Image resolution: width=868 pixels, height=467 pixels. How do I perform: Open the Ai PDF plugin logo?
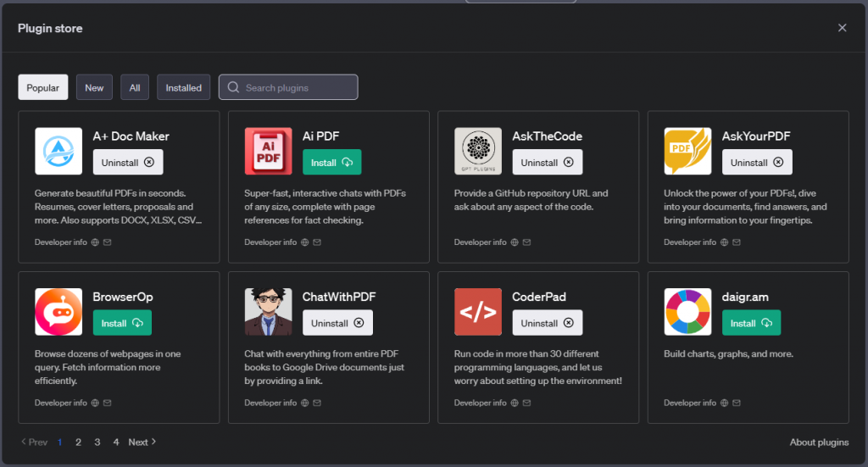coord(269,151)
